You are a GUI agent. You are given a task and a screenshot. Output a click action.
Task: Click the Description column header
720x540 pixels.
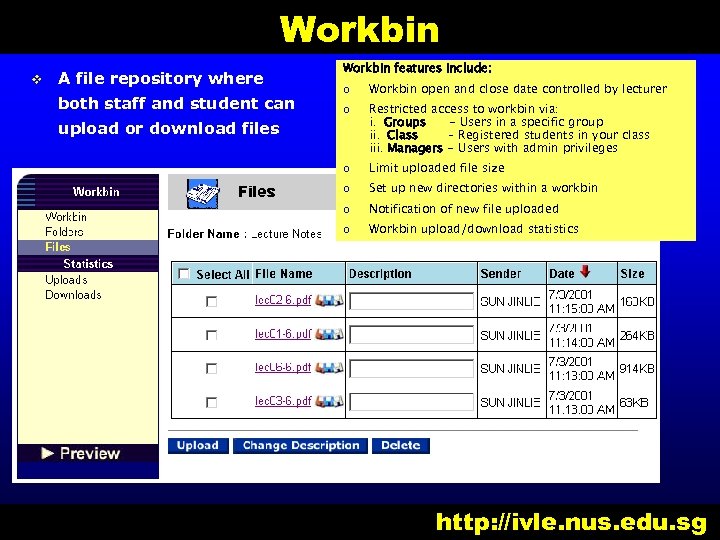(380, 274)
